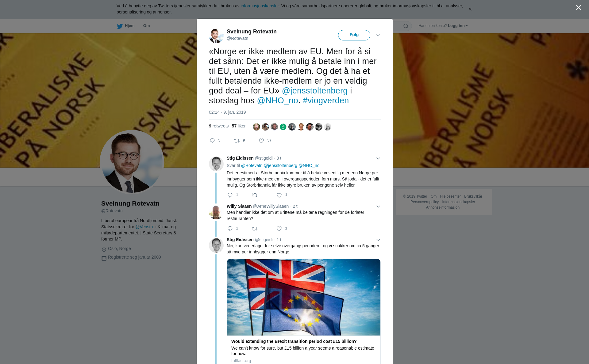This screenshot has width=589, height=364.
Task: Dismiss the cookie notice banner
Action: click(x=470, y=9)
